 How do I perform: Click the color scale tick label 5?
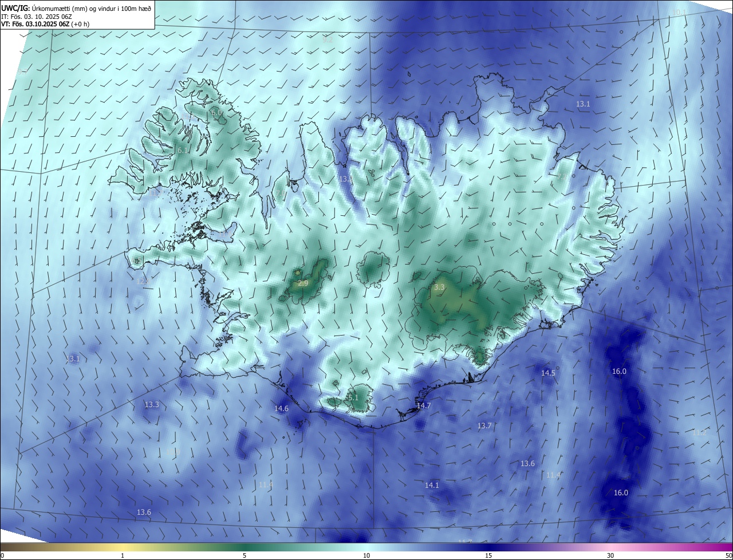[x=245, y=555]
